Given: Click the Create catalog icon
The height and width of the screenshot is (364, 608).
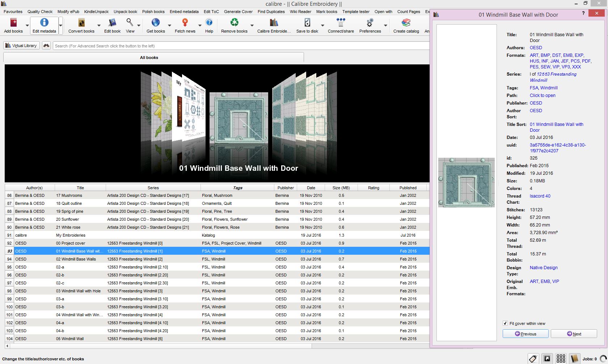Looking at the screenshot, I should click(x=406, y=23).
